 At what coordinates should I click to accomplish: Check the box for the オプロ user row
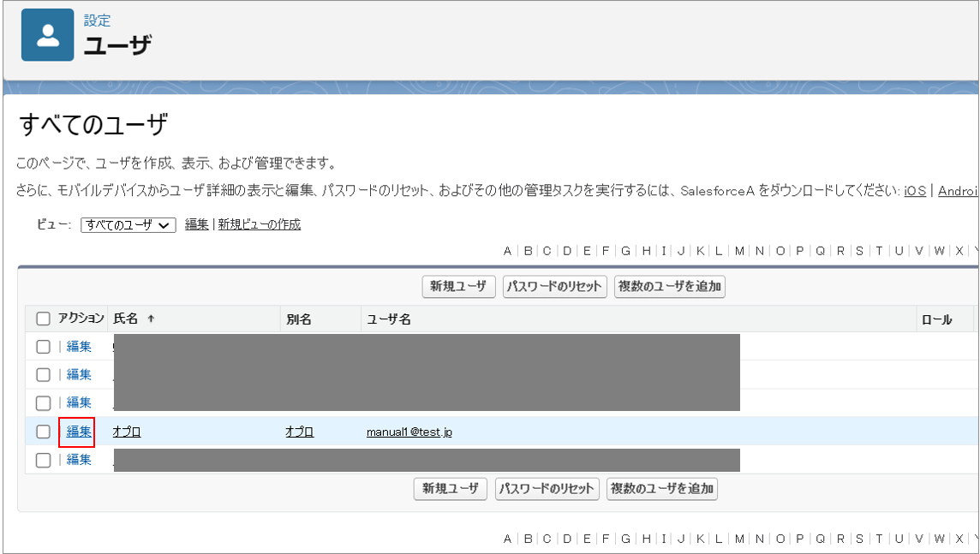tap(43, 432)
